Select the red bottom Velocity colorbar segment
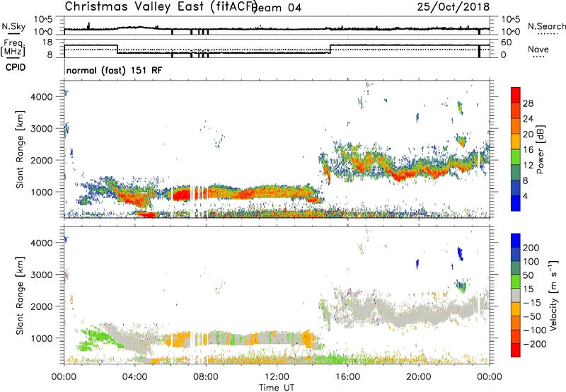566x392 pixels. (x=516, y=350)
